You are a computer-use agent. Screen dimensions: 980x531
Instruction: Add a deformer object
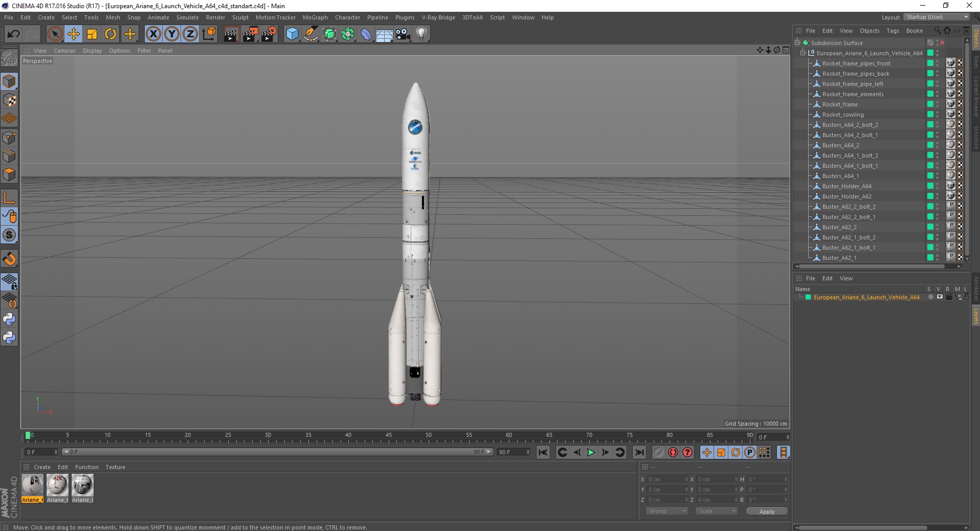click(x=366, y=34)
